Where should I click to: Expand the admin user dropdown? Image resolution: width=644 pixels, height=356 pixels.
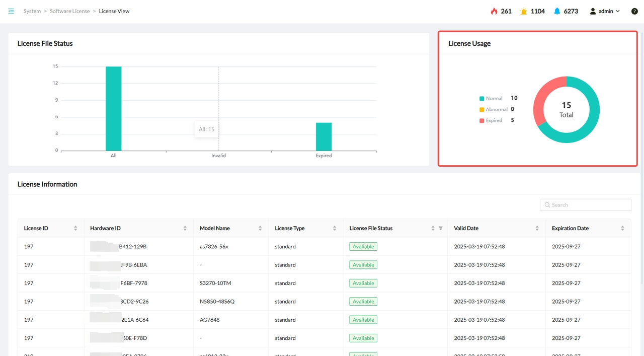(x=605, y=11)
